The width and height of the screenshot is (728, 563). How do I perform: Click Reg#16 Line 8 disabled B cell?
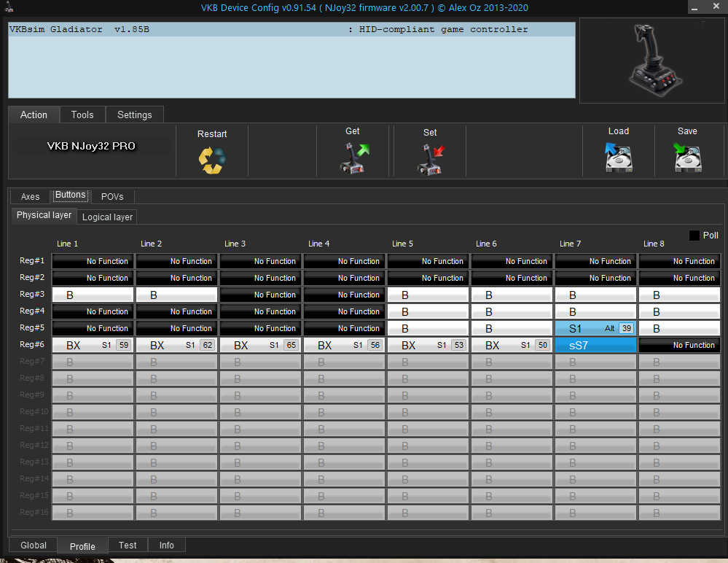pyautogui.click(x=680, y=513)
